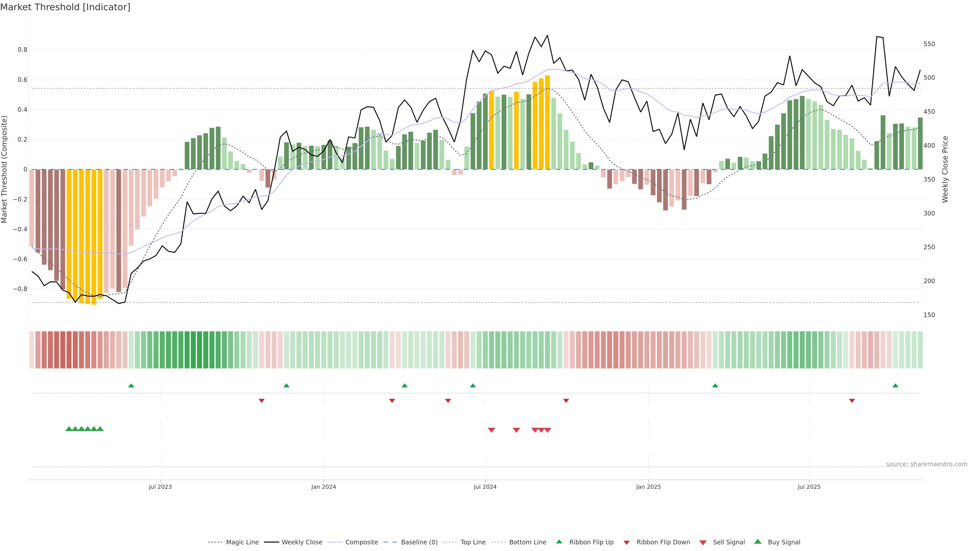This screenshot has width=980, height=551.
Task: Click the first red Ribbon Flip Down marker
Action: tap(261, 400)
